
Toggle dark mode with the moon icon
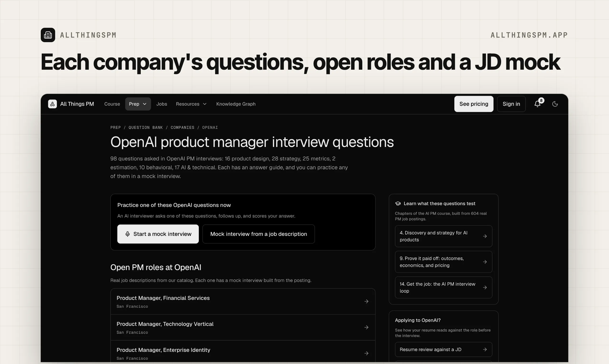coord(555,104)
